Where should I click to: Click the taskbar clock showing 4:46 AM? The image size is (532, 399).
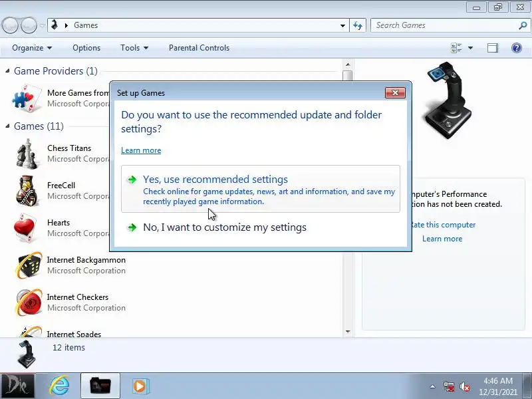498,386
